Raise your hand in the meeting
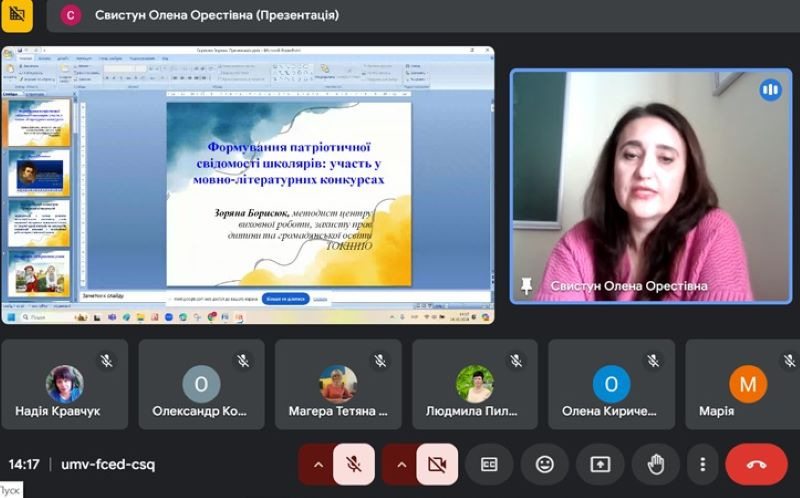 (x=656, y=464)
